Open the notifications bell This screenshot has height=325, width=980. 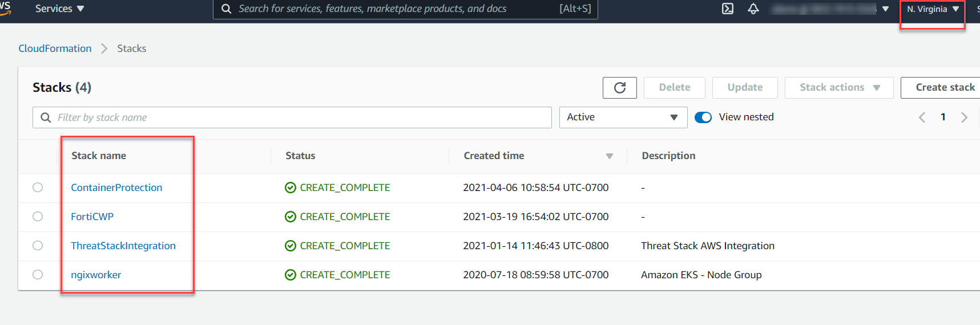[x=753, y=9]
